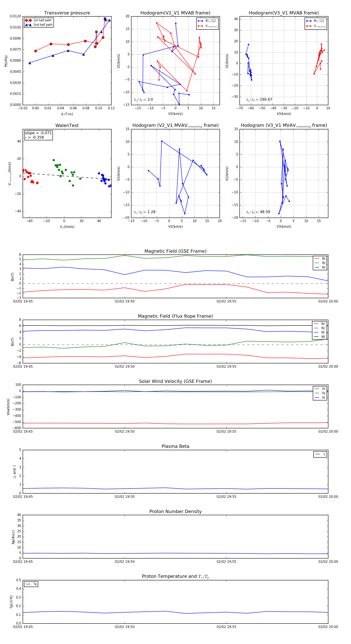Click the V3_V1 MVAV remaining frame hodogram title
The height and width of the screenshot is (644, 351).
click(x=284, y=125)
